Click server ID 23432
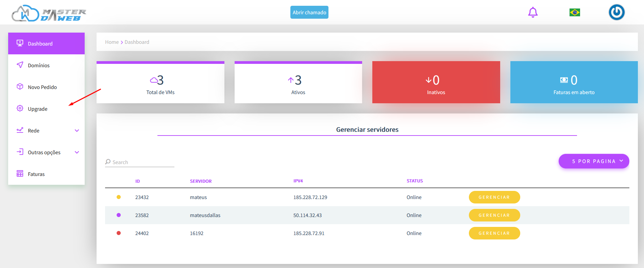 [142, 197]
